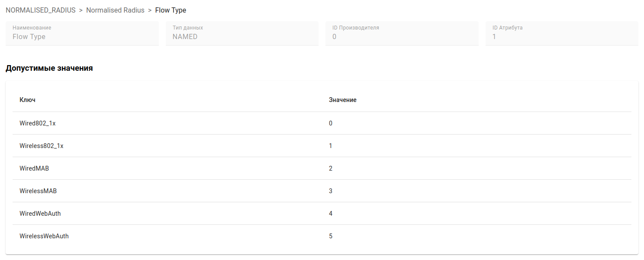This screenshot has height=260, width=644.
Task: Click the ID Атрибута field
Action: 562,36
